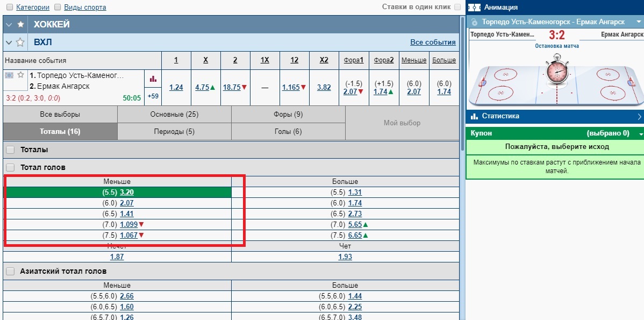Viewport: 644px width, 320px height.
Task: Click team name Ермак Ангарск in event row
Action: (x=63, y=86)
